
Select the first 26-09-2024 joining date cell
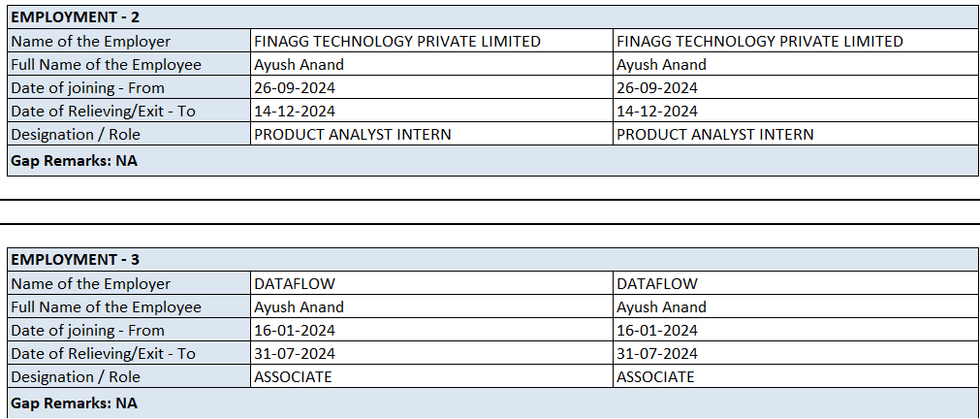click(x=295, y=87)
